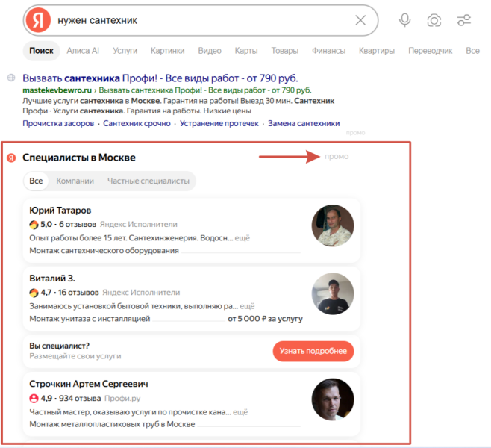Select the Поиск tab
Image resolution: width=491 pixels, height=448 pixels.
(41, 51)
